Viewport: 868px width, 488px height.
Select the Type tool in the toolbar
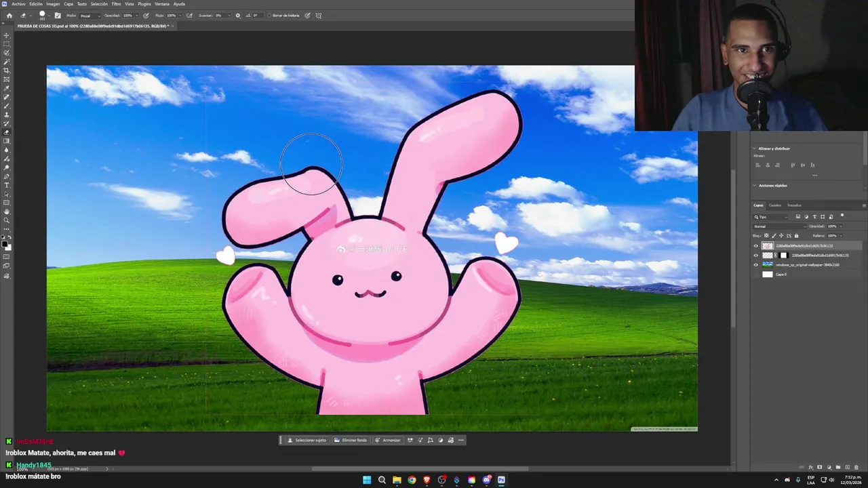7,185
